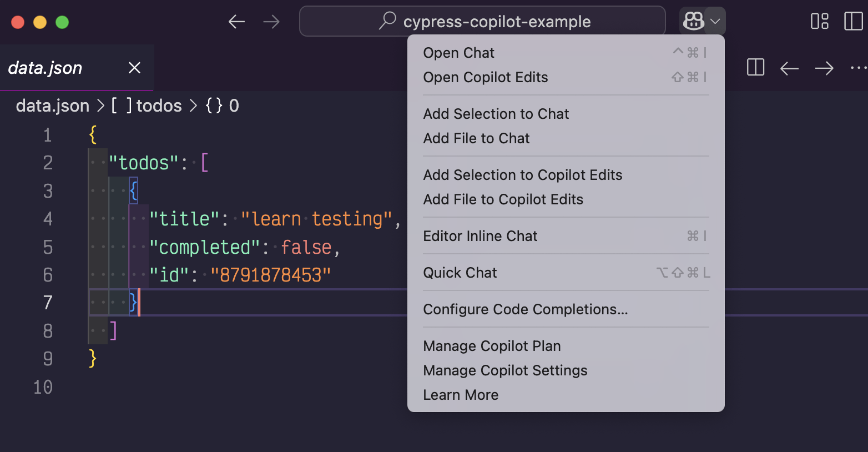Click the green macOS zoom button

click(62, 22)
